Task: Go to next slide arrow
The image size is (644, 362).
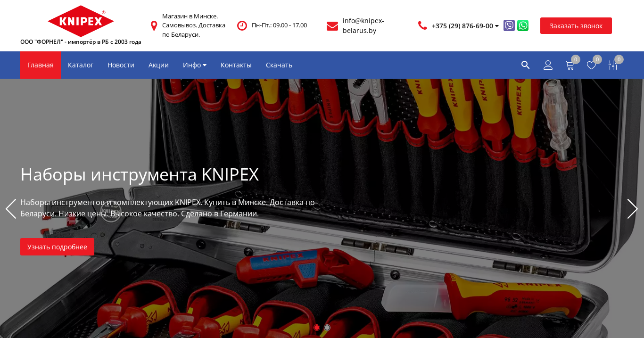Action: tap(633, 209)
